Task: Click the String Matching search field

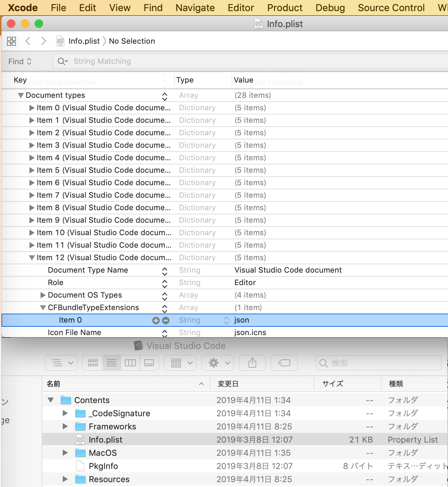Action: (x=250, y=61)
